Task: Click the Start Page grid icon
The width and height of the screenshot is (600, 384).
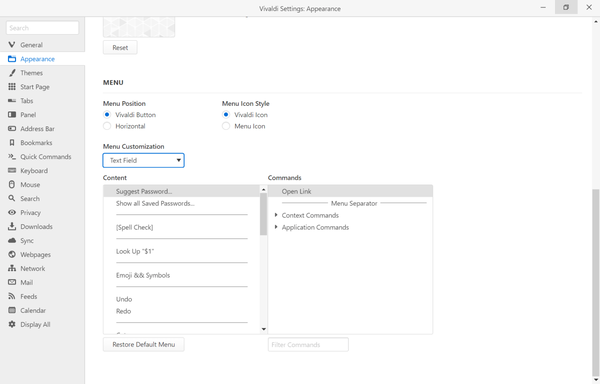Action: pos(12,87)
